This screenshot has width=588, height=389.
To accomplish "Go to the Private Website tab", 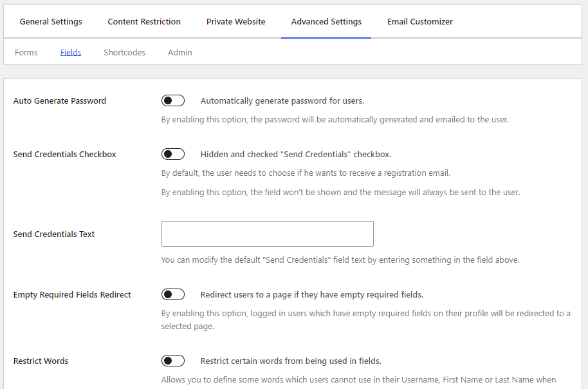I will pos(235,21).
